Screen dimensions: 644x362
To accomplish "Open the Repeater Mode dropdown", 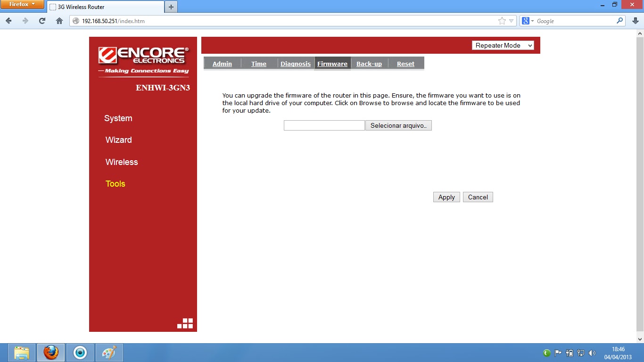I will 503,45.
